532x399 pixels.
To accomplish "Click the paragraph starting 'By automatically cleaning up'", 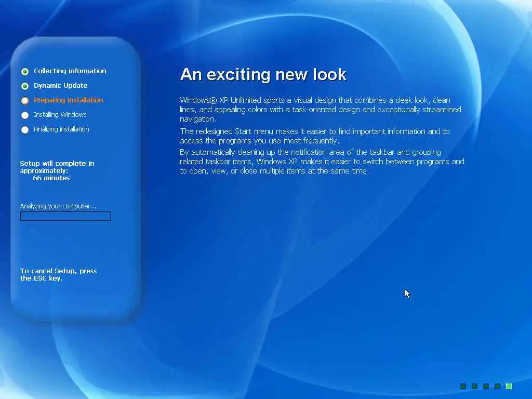I will pyautogui.click(x=322, y=162).
